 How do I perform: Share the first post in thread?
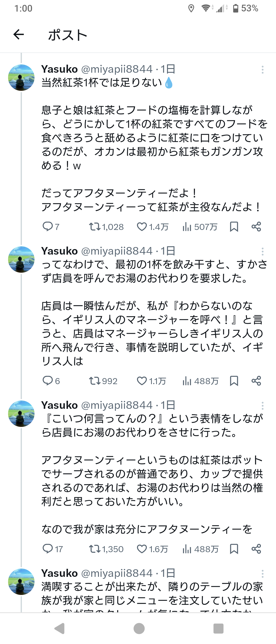click(256, 227)
